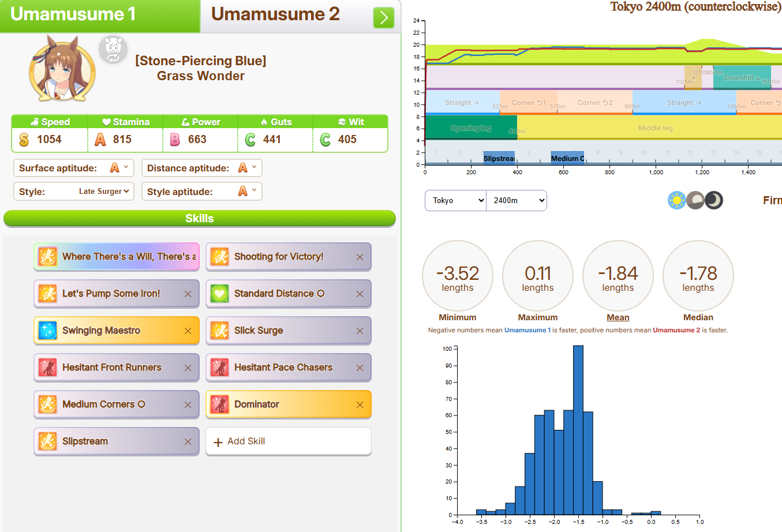
Task: Click the gray outfit icon beside portrait
Action: click(x=113, y=50)
